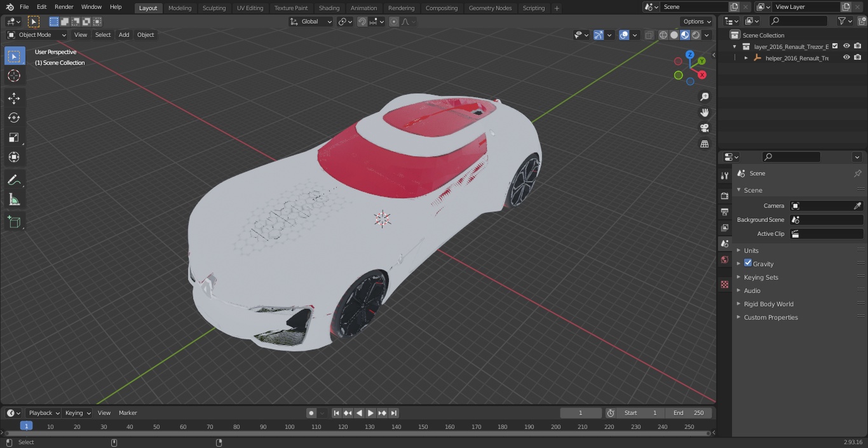Click the End frame field
The width and height of the screenshot is (868, 448).
pos(689,413)
